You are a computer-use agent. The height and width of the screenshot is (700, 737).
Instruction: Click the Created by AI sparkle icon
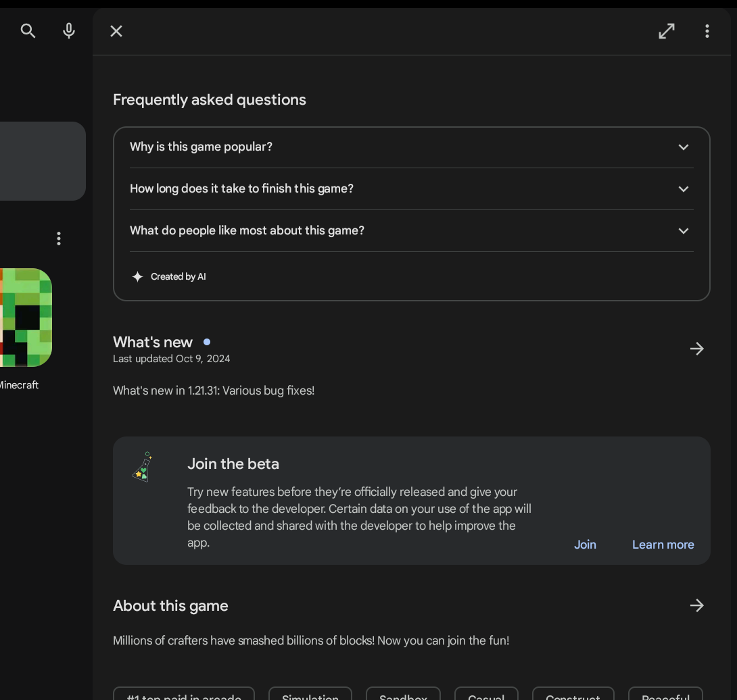pos(137,276)
